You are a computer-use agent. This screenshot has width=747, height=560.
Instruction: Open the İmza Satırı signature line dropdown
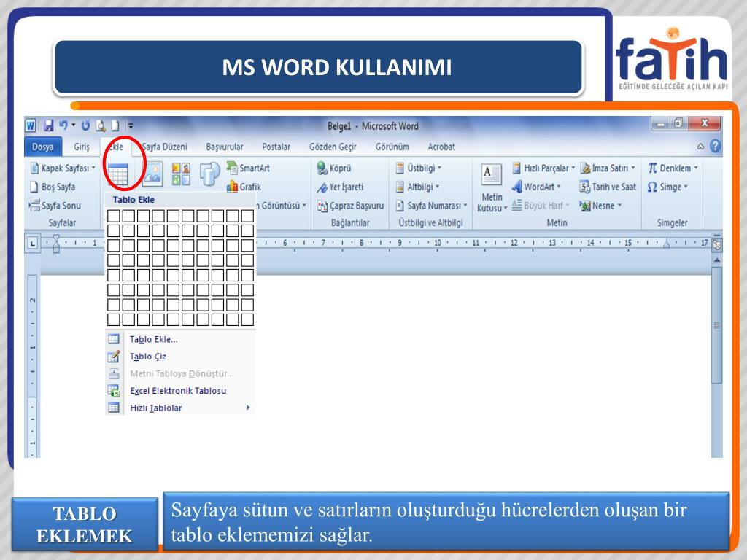pyautogui.click(x=608, y=168)
